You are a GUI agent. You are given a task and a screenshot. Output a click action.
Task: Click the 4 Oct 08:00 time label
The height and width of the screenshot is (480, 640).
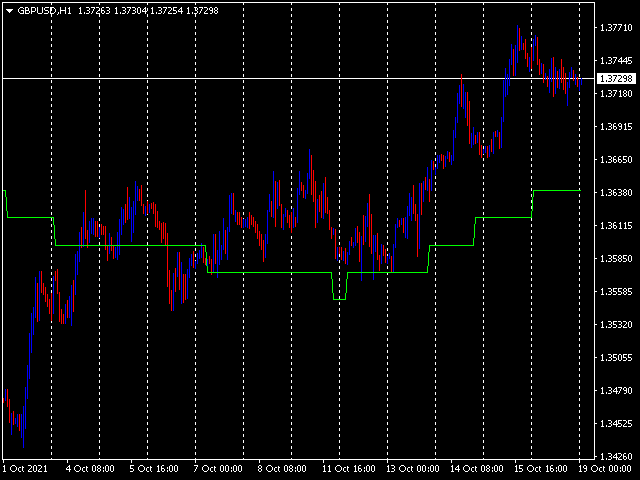[90, 469]
